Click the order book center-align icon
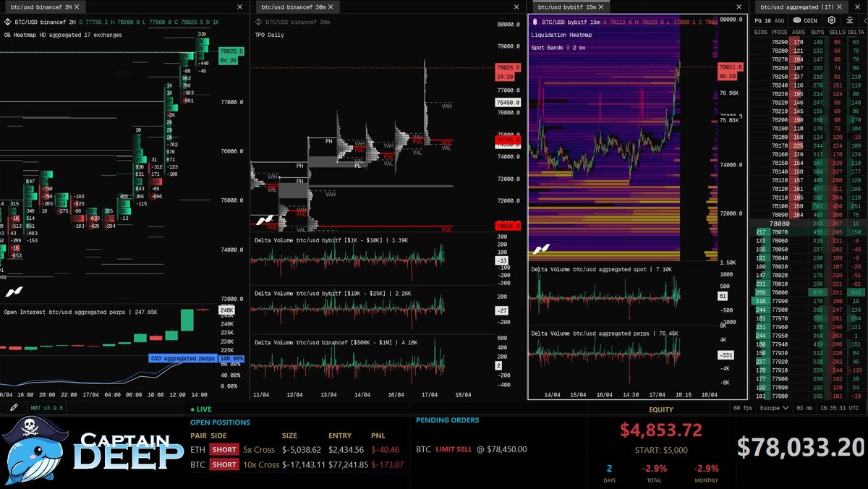 click(849, 20)
